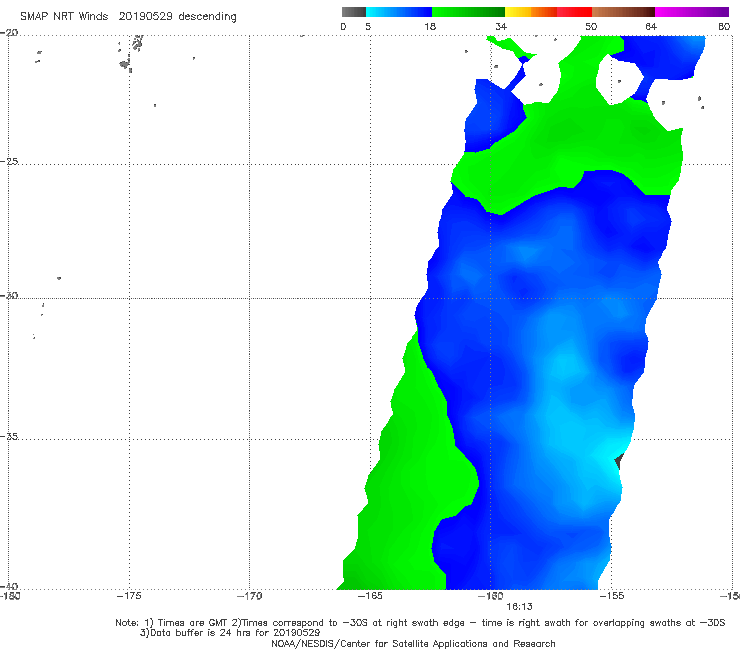Image resolution: width=740 pixels, height=650 pixels.
Task: Click the word 'descending' in the title
Action: tap(207, 17)
